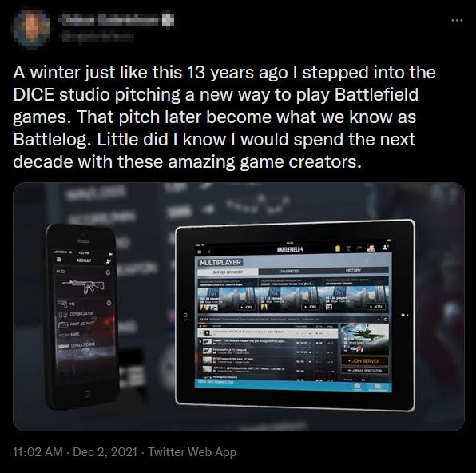The height and width of the screenshot is (473, 476).
Task: Tap the refresh icon on the filter bar
Action: coord(386,320)
